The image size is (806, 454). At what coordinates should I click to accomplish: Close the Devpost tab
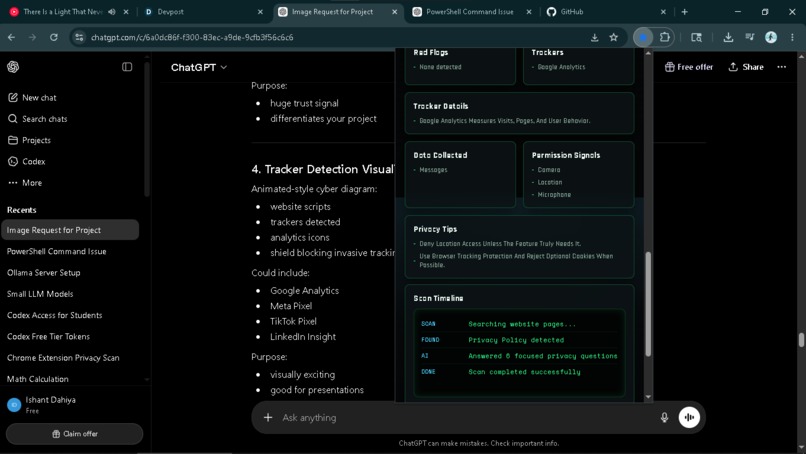(260, 12)
